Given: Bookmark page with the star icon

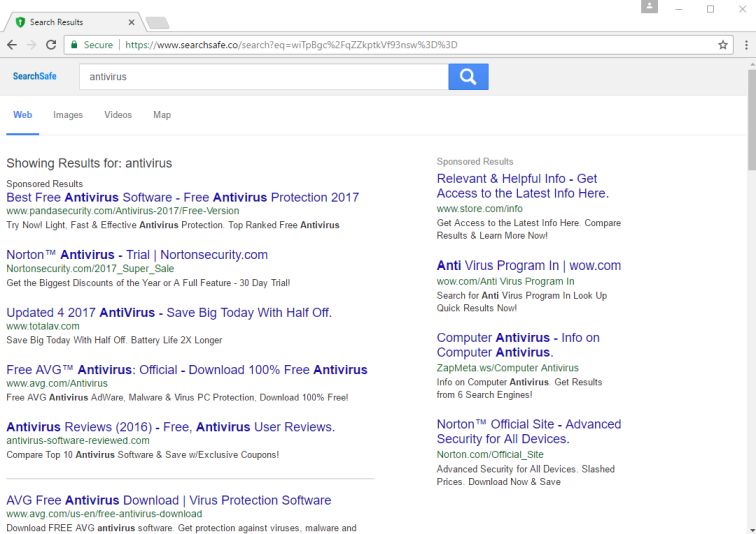Looking at the screenshot, I should point(723,45).
